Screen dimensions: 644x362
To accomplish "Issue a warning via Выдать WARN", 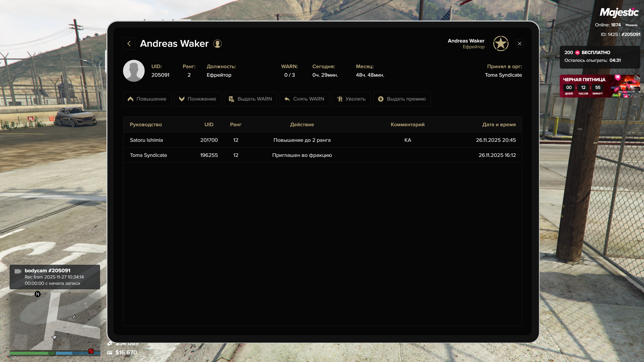I will [250, 99].
